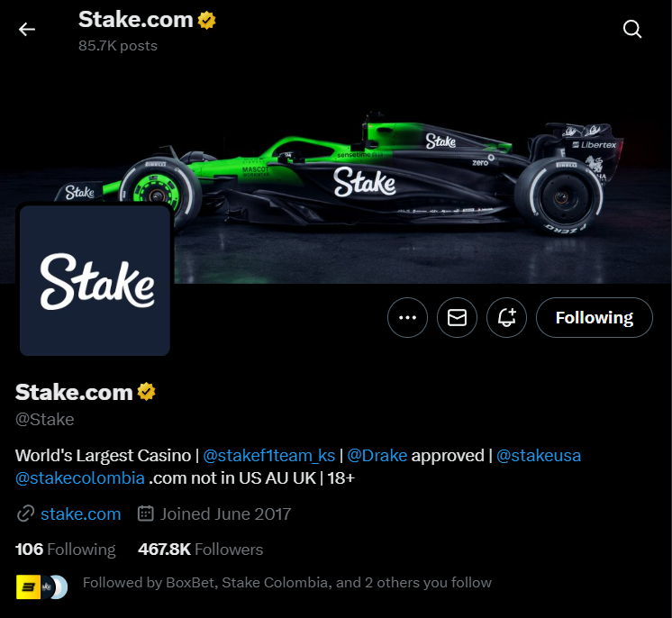Toggle the Following button to unfollow
672x618 pixels.
click(594, 318)
